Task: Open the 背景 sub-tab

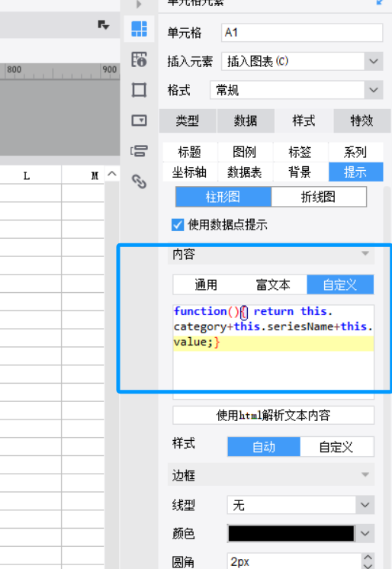Action: click(x=300, y=172)
